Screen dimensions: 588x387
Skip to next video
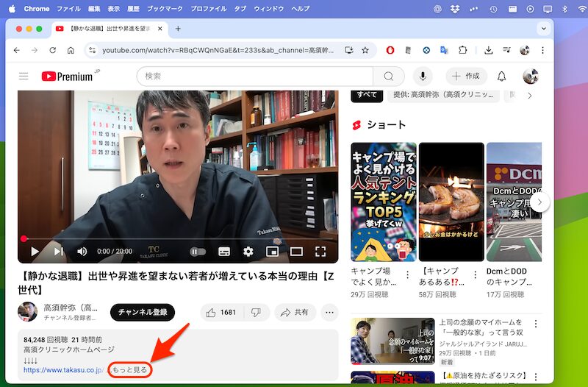(x=59, y=252)
